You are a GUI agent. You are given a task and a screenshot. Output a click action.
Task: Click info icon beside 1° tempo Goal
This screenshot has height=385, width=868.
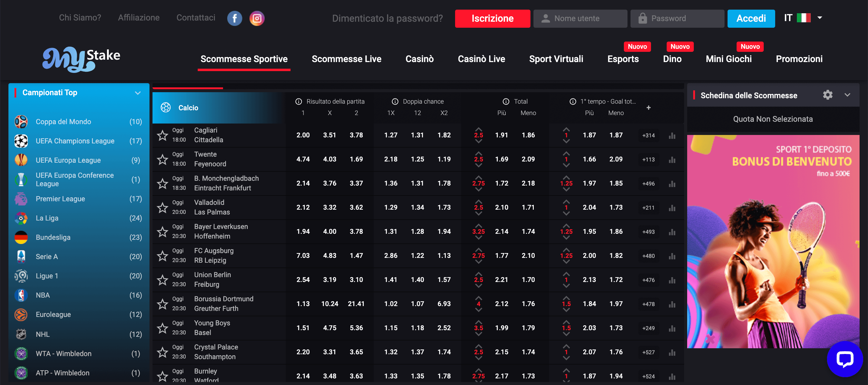pyautogui.click(x=573, y=102)
